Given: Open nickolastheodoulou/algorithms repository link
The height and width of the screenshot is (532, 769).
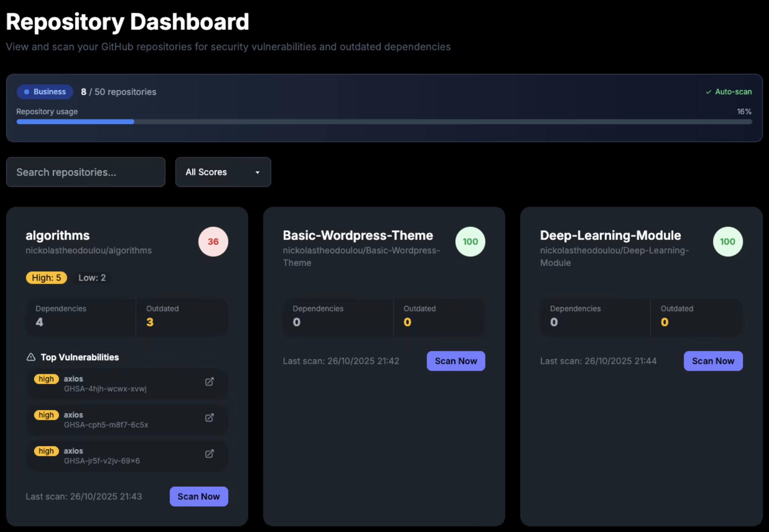Looking at the screenshot, I should [x=89, y=250].
